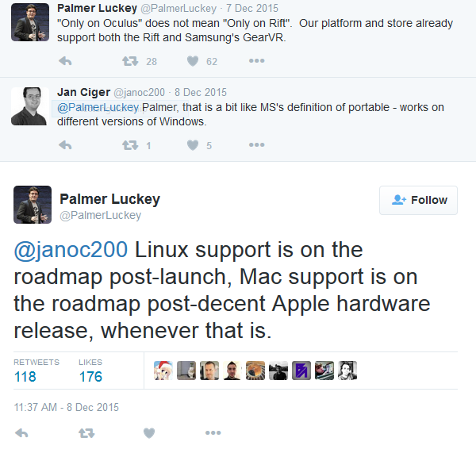View the 118 retweets list
Image resolution: width=476 pixels, height=457 pixels.
[25, 376]
